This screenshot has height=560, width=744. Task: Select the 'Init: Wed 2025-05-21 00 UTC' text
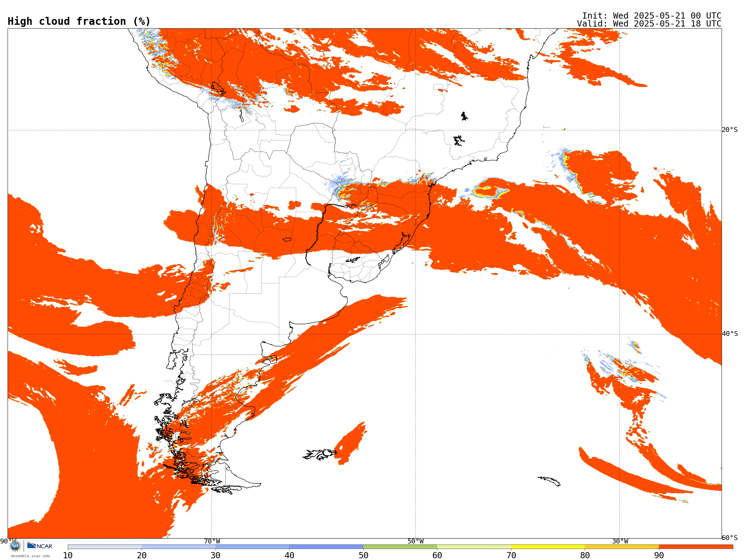click(652, 16)
